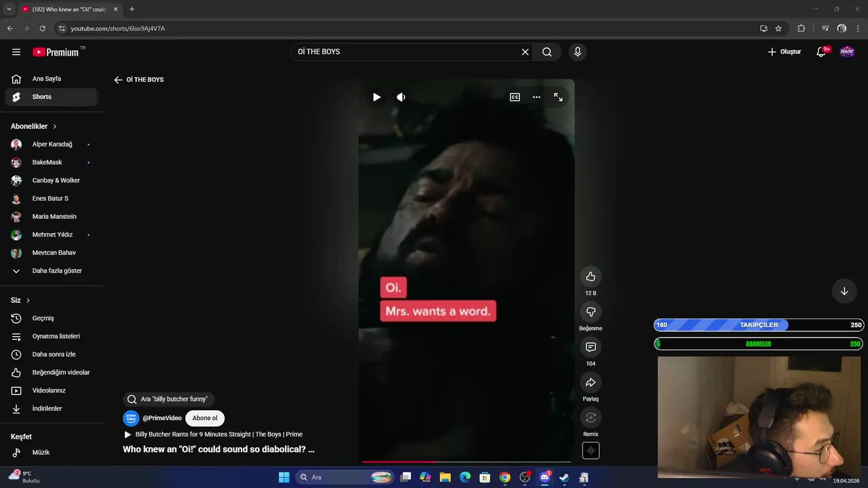Open the notifications bell
The width and height of the screenshot is (868, 488).
[x=821, y=52]
